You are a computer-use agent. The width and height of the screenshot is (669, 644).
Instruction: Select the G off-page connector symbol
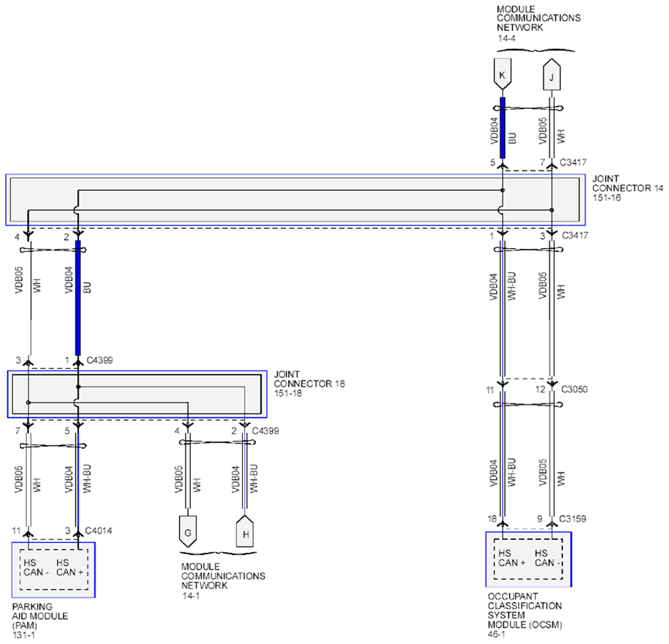tap(188, 532)
